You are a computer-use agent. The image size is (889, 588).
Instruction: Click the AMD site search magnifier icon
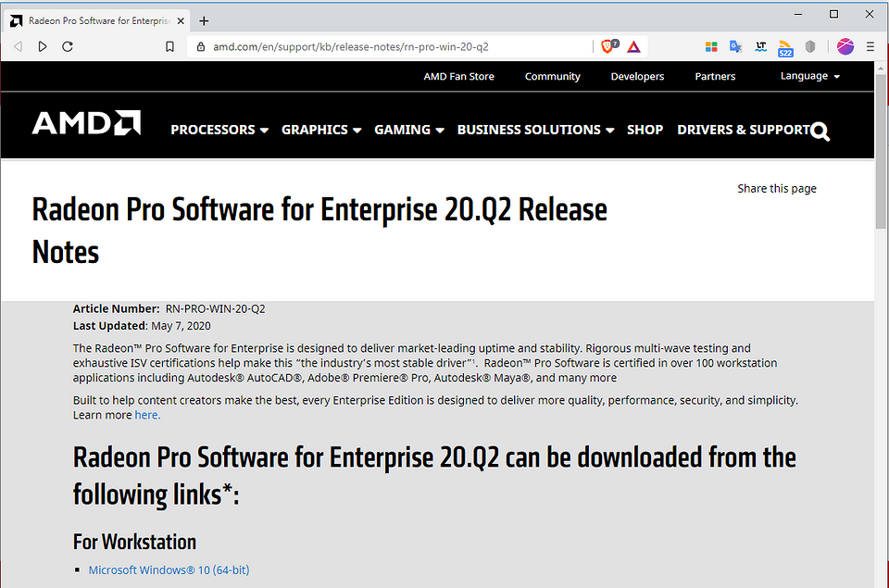[820, 131]
